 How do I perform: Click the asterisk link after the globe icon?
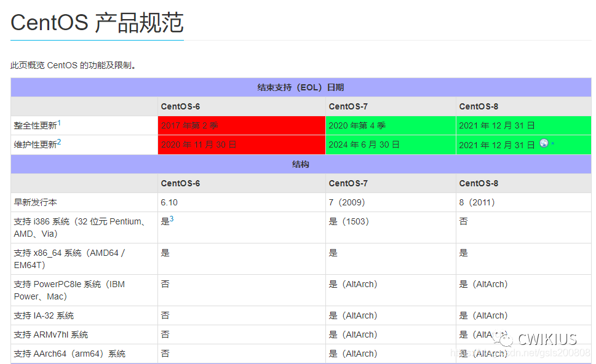pyautogui.click(x=553, y=142)
